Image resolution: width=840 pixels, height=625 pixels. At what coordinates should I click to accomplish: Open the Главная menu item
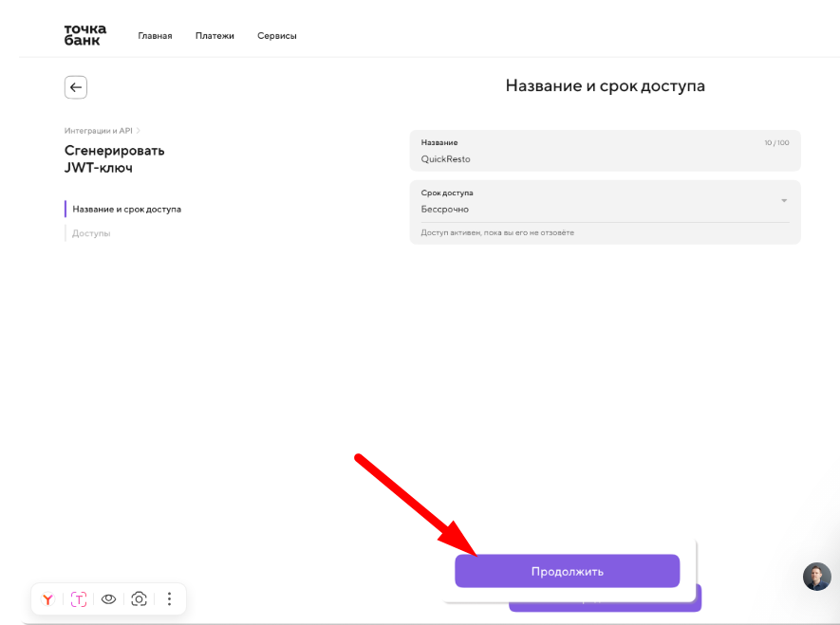pos(155,36)
